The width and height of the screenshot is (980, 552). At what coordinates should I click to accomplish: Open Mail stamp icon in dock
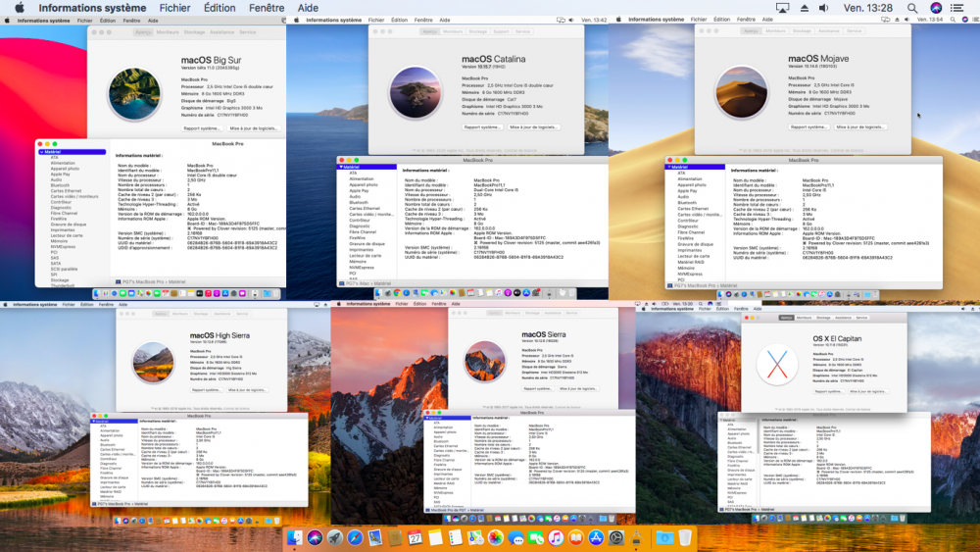tap(375, 537)
